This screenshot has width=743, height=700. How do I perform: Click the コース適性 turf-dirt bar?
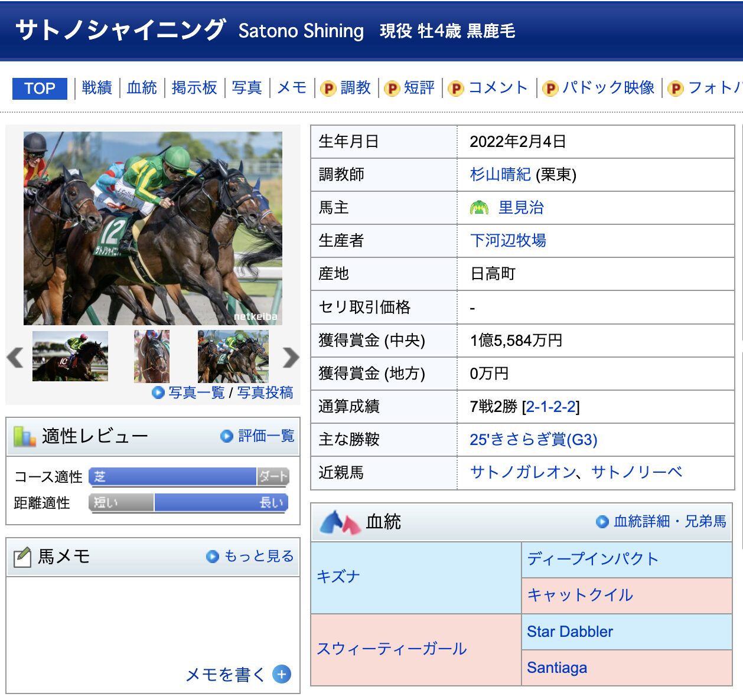pos(189,477)
